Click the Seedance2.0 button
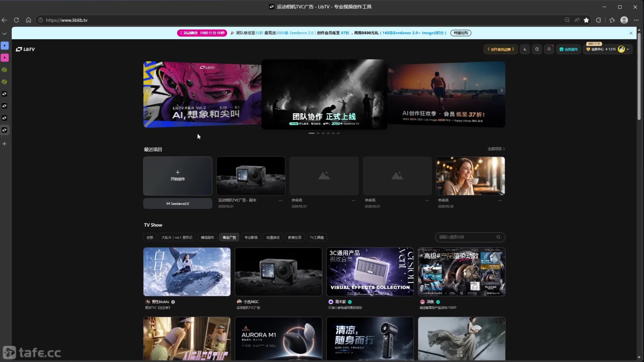 coord(178,204)
